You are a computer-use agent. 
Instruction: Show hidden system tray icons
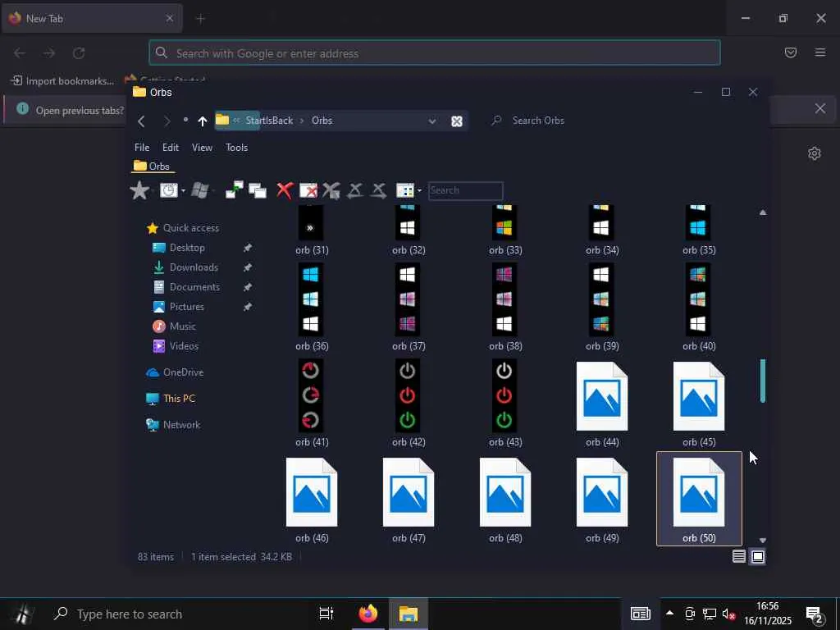point(669,614)
